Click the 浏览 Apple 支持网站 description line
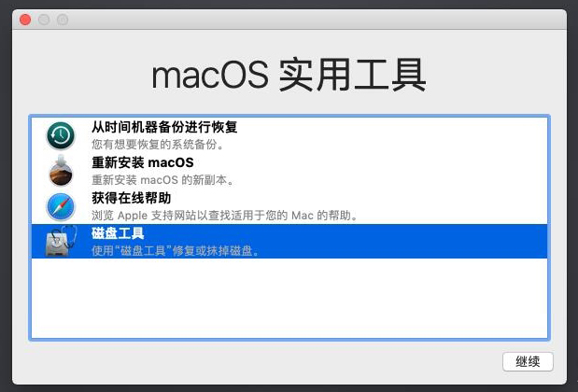The image size is (578, 392). 225,216
